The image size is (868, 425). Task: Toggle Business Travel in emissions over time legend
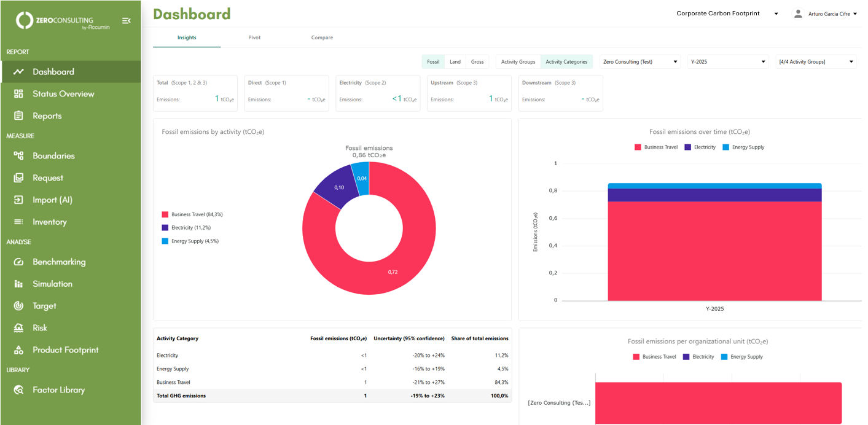(656, 147)
